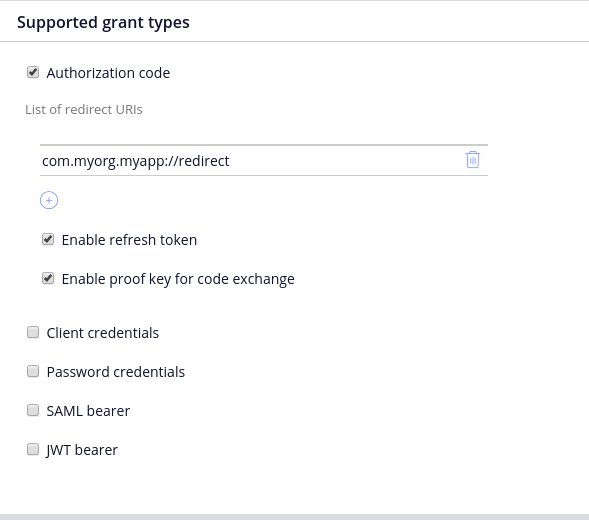Add a new redirect URI with plus icon
The width and height of the screenshot is (589, 520).
coord(49,200)
